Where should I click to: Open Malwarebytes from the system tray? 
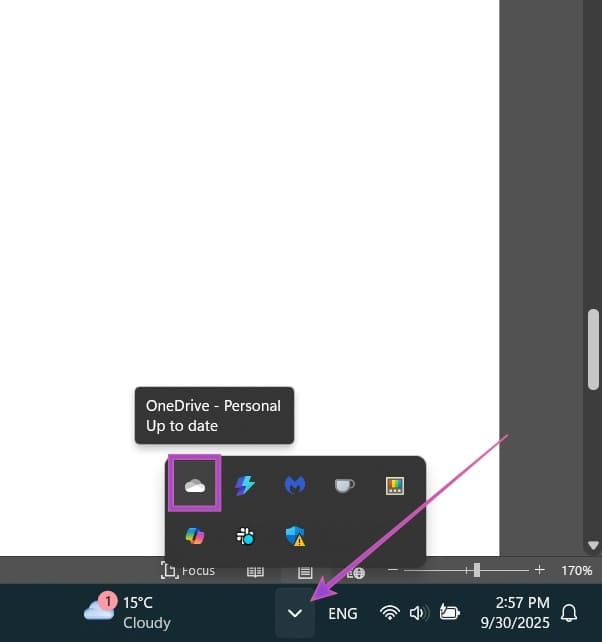coord(294,485)
